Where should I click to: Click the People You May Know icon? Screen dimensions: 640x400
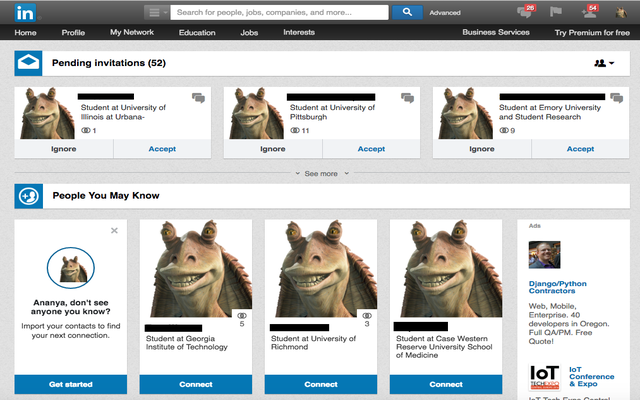point(29,196)
